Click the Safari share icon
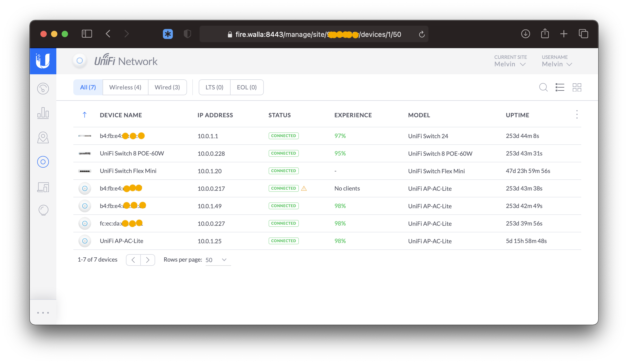Viewport: 628px width, 364px height. click(545, 33)
